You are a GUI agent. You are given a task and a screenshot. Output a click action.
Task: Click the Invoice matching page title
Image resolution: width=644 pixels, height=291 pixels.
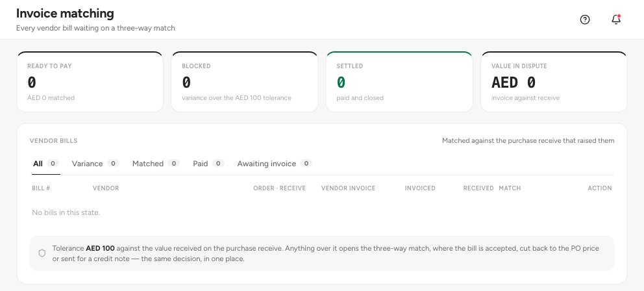65,13
